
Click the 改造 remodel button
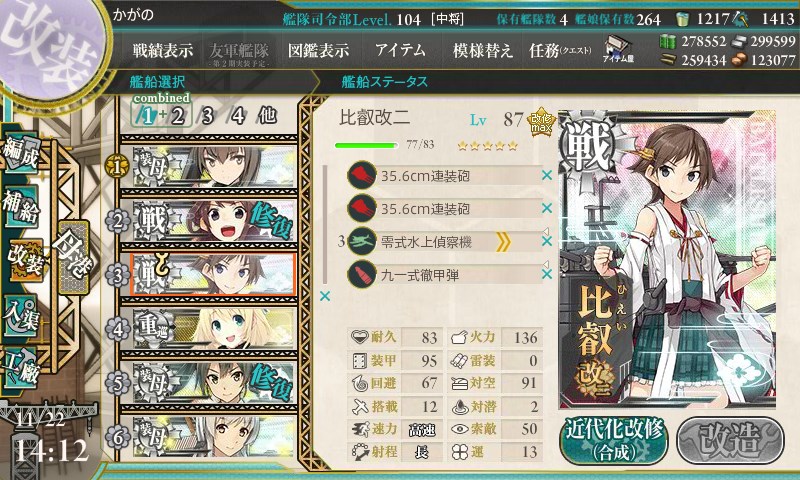730,441
